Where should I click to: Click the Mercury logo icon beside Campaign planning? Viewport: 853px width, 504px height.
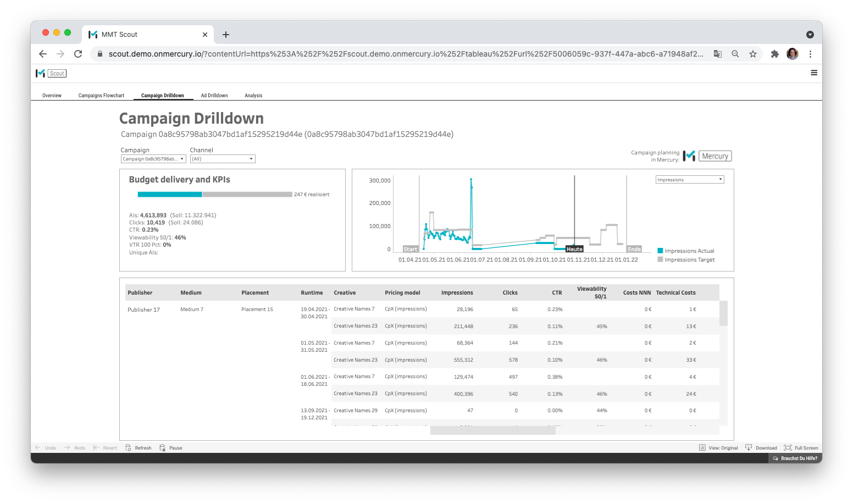click(x=689, y=156)
